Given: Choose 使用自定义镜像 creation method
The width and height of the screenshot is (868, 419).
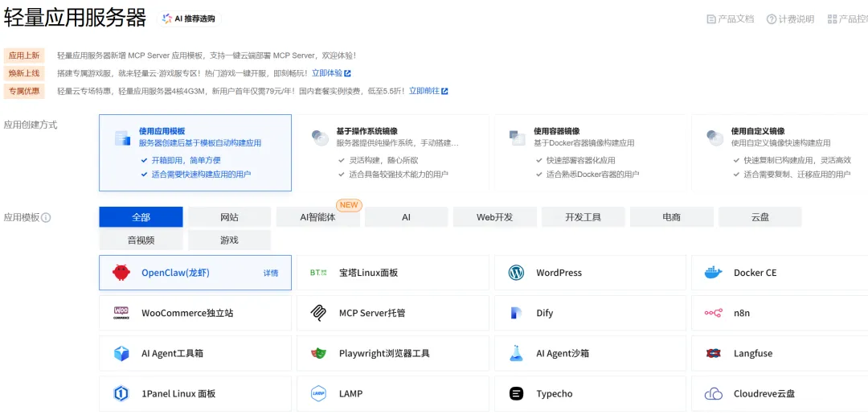Looking at the screenshot, I should pyautogui.click(x=780, y=153).
